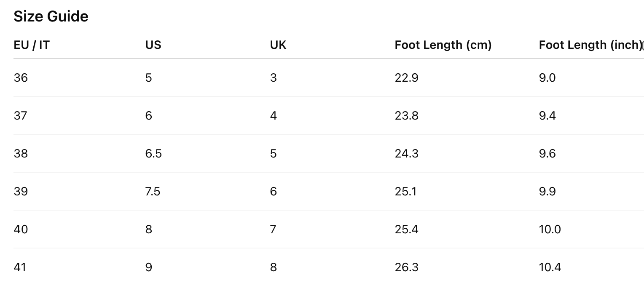Image resolution: width=644 pixels, height=283 pixels.
Task: Select EU size 37 cell
Action: (x=21, y=115)
